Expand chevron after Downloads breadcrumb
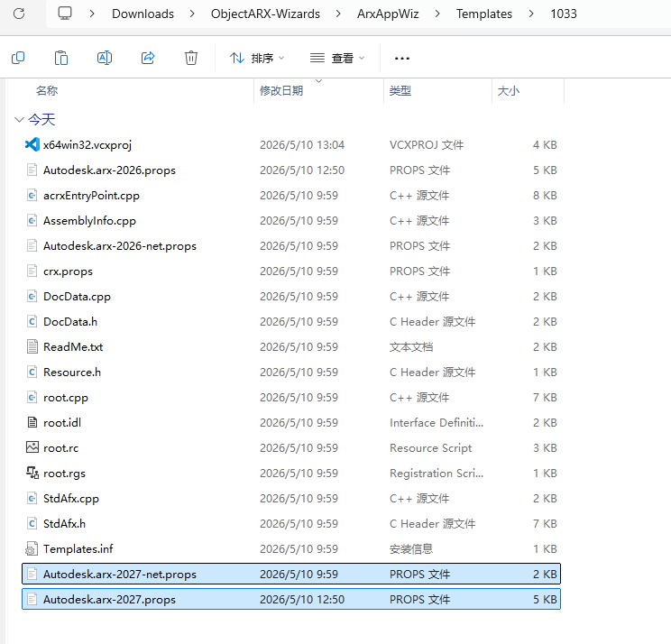The image size is (671, 644). tap(192, 14)
